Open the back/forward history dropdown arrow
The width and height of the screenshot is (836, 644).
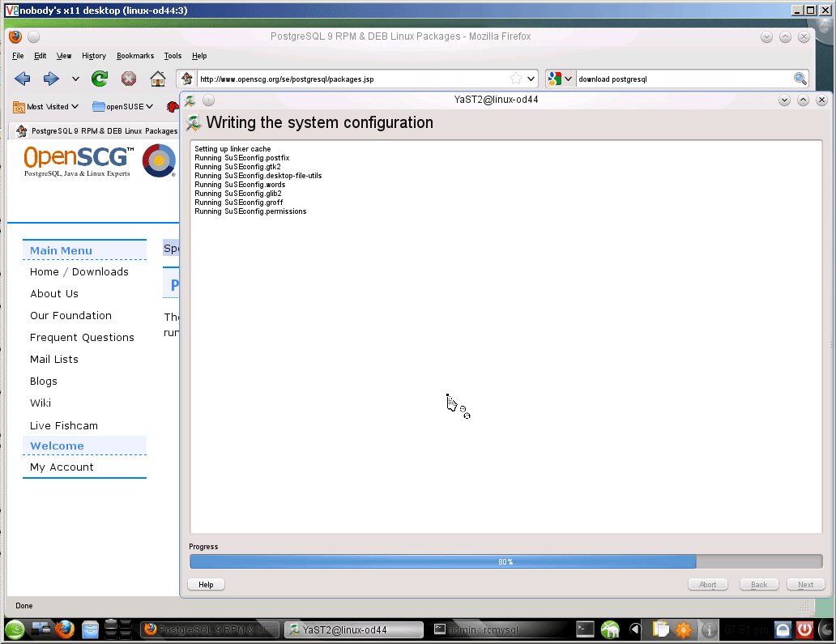point(75,79)
